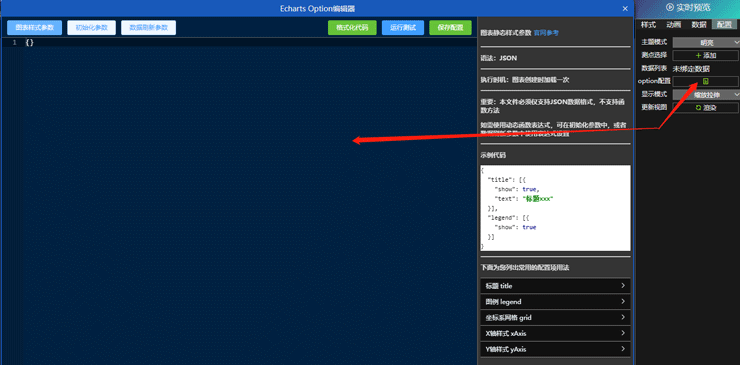Click the 语法: JSON text
Screen dimensions: 740x365
498,58
